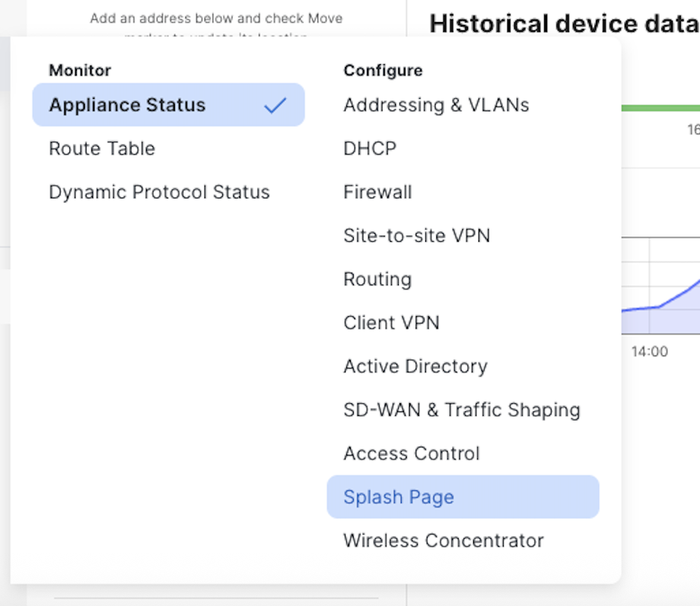Image resolution: width=700 pixels, height=606 pixels.
Task: Click the blue line in usage graph
Action: [x=670, y=300]
